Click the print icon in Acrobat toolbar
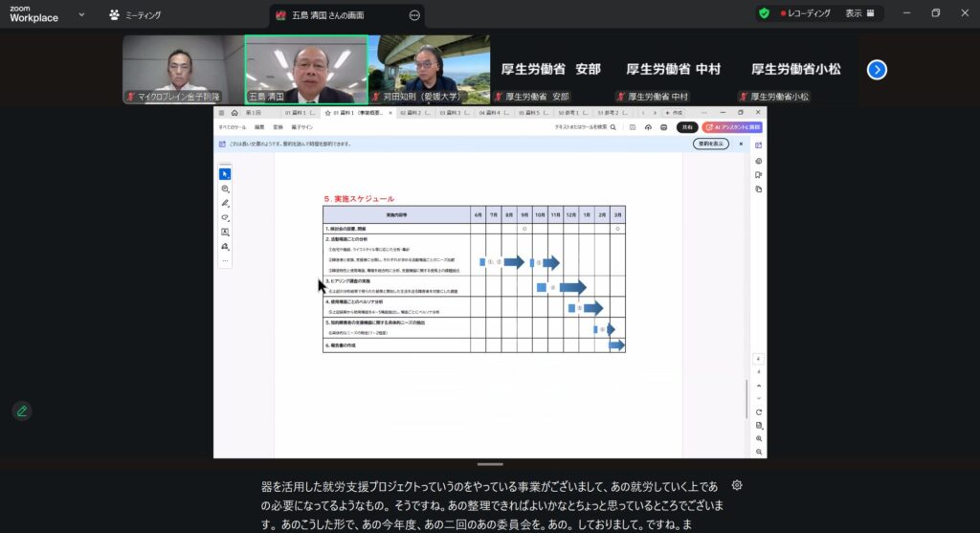 point(663,127)
